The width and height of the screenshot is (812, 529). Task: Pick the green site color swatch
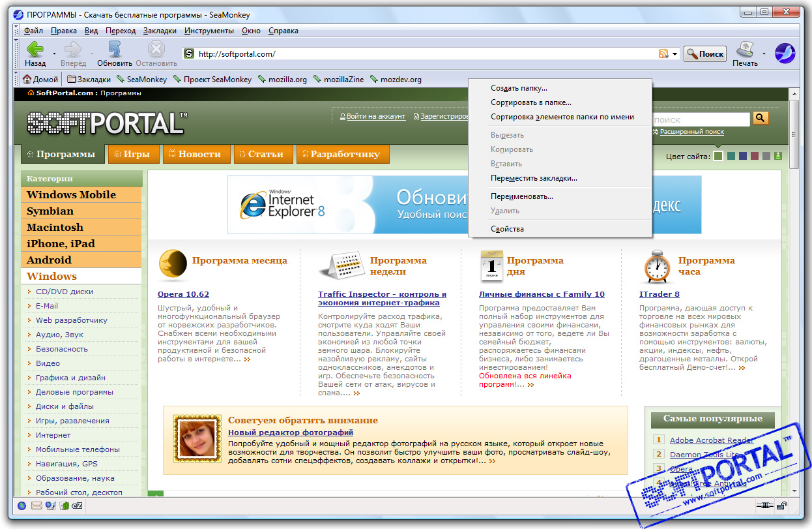[718, 156]
